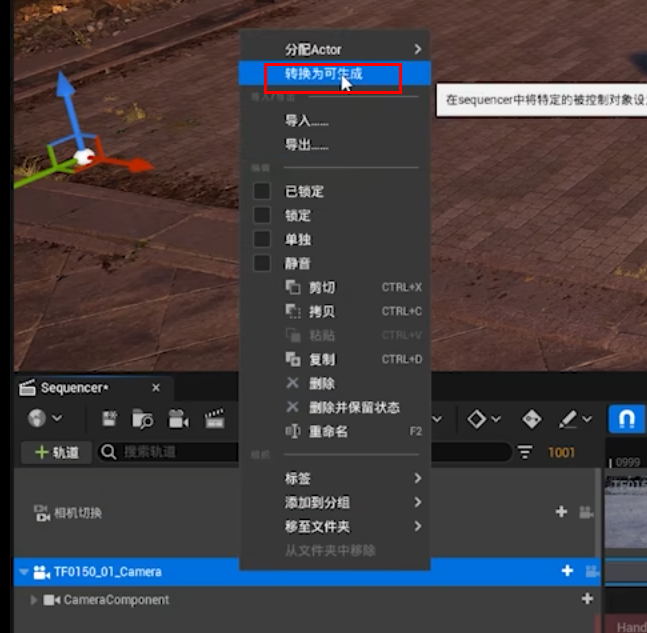The width and height of the screenshot is (647, 633).
Task: Click the save sequence icon
Action: coord(109,419)
